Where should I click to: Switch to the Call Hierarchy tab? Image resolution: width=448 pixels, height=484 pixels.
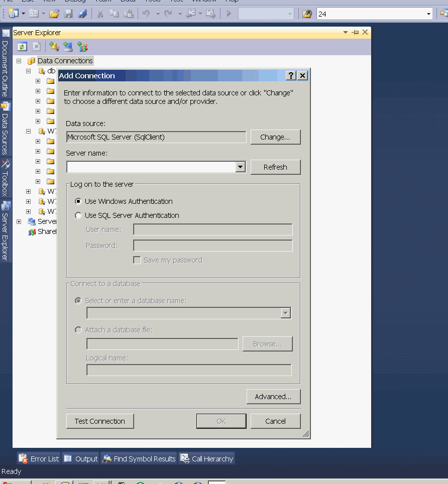click(206, 459)
